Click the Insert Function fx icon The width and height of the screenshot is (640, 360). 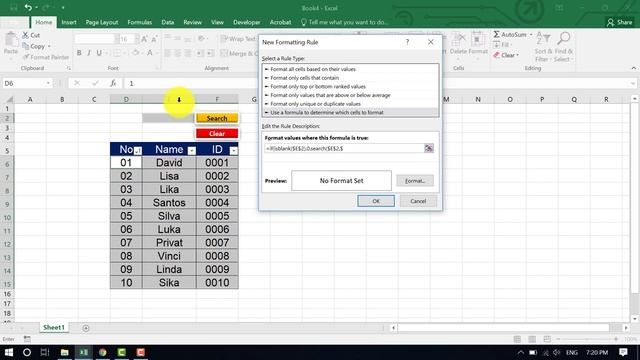tap(113, 83)
